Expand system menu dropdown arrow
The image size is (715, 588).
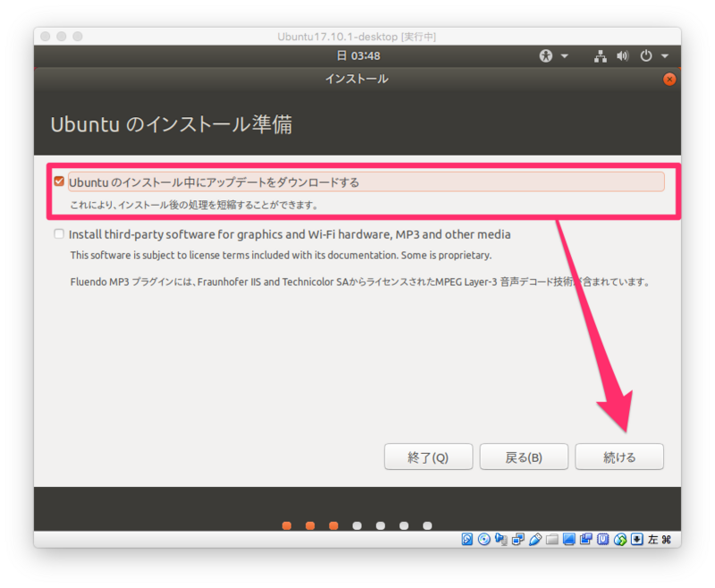(665, 56)
